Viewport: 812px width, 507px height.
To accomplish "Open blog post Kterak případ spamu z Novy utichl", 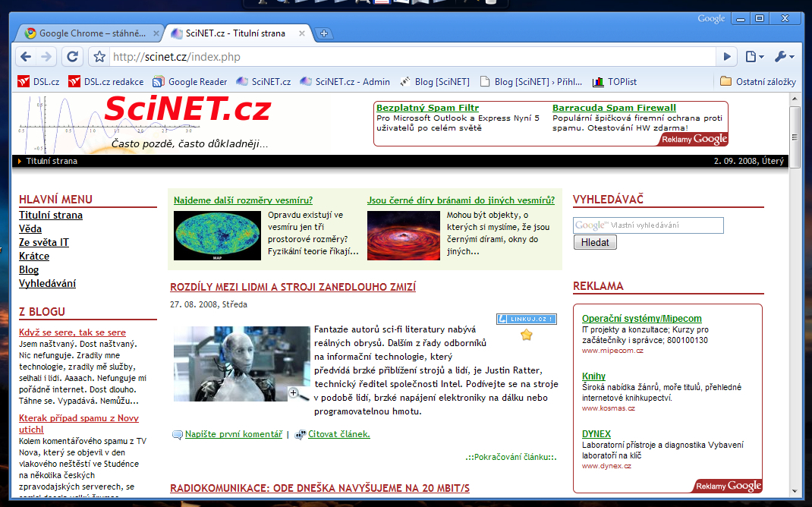I will tap(79, 424).
